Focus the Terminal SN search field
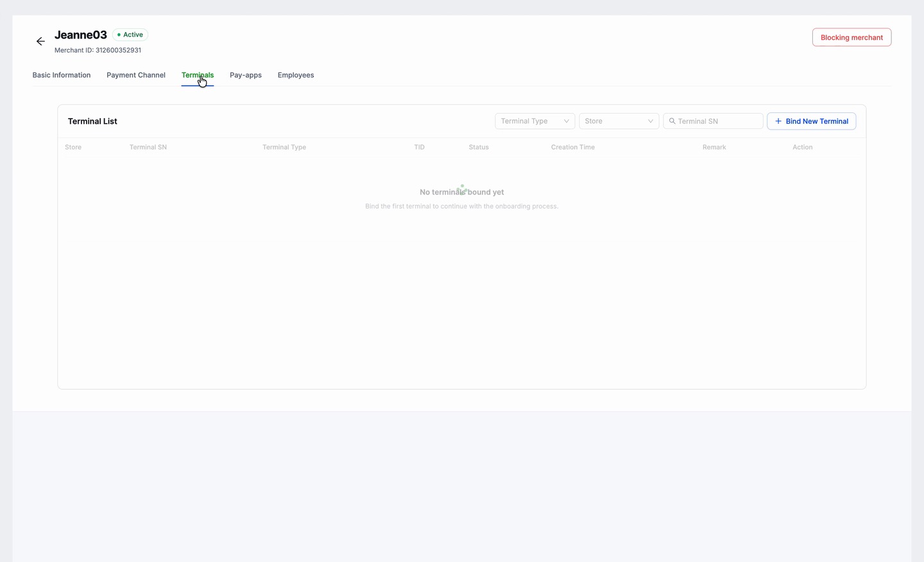 click(713, 121)
